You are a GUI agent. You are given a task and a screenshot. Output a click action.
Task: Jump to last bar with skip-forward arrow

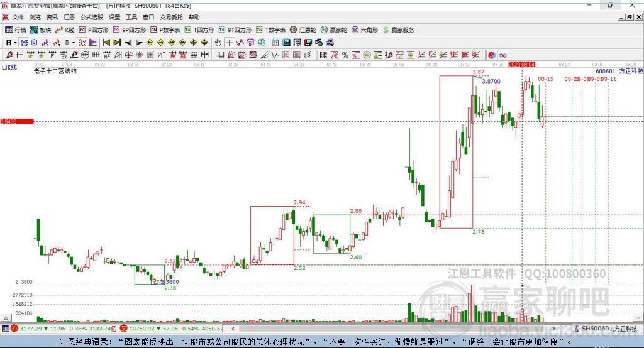[x=117, y=43]
